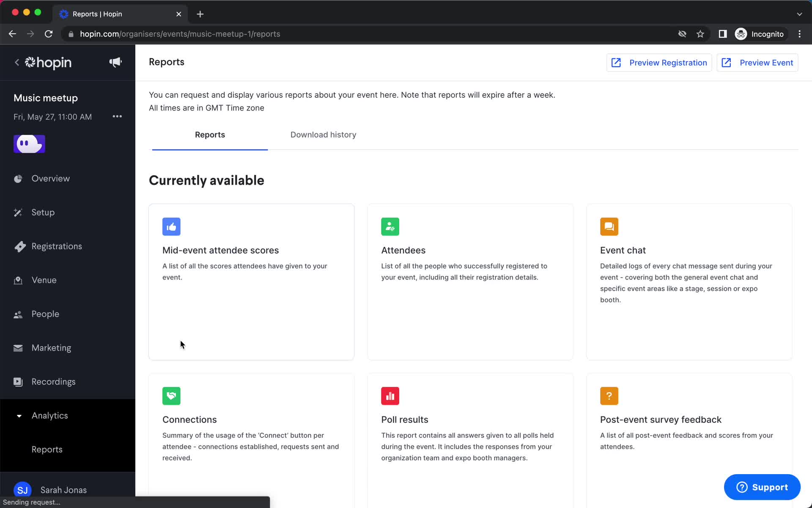The image size is (812, 508).
Task: Click the back arrow navigation button
Action: click(12, 34)
